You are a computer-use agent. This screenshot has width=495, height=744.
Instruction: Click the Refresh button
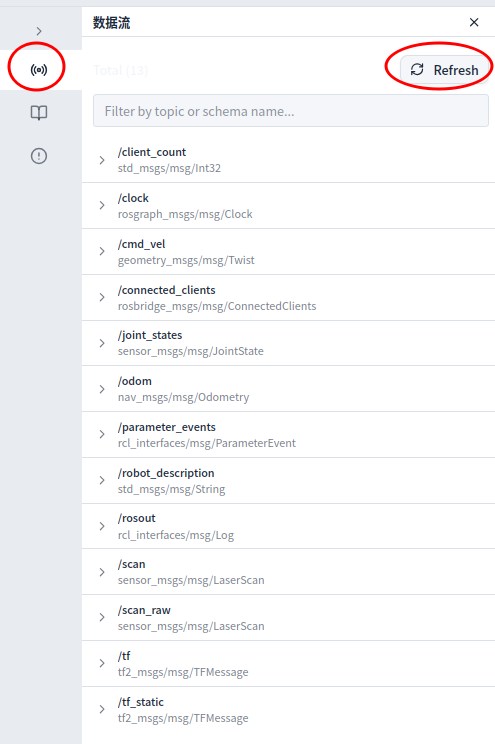[x=444, y=70]
